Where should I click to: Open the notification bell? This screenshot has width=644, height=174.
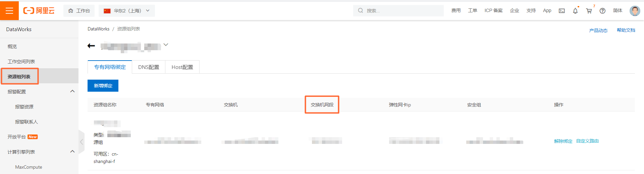click(575, 11)
